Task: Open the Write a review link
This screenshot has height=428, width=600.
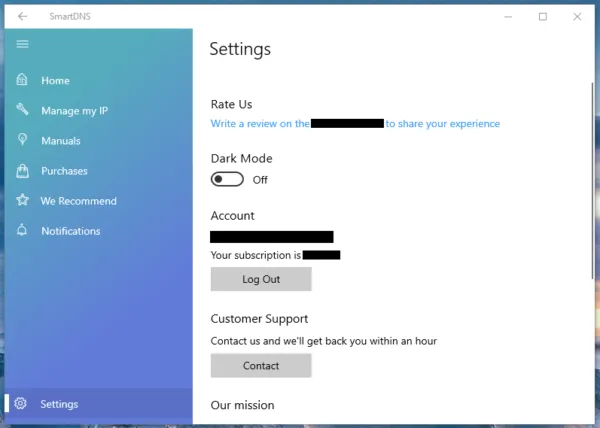Action: pos(355,124)
